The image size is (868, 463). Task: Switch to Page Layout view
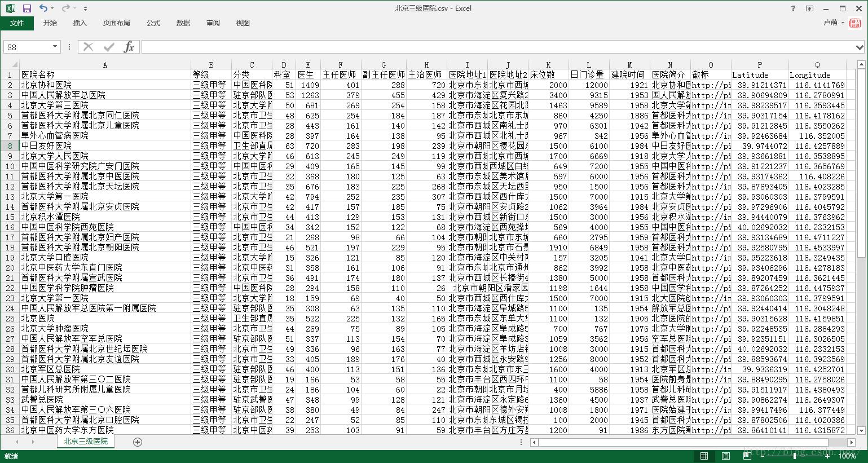726,456
